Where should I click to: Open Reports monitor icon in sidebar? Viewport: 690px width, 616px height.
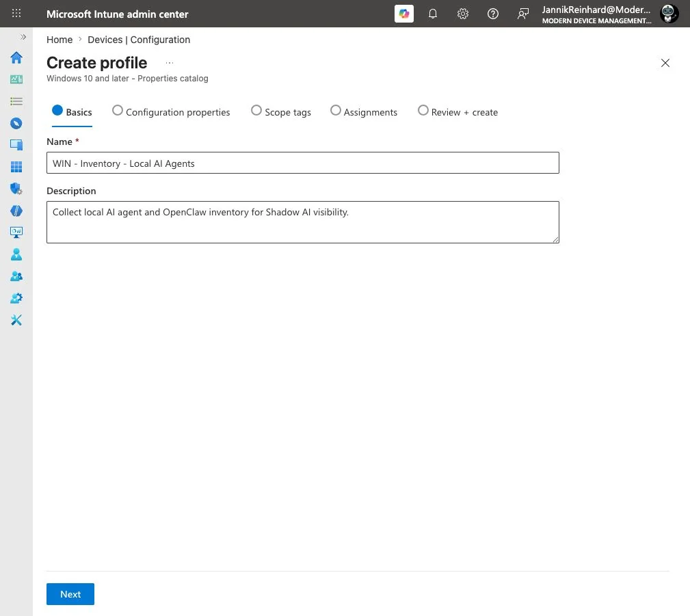[16, 232]
